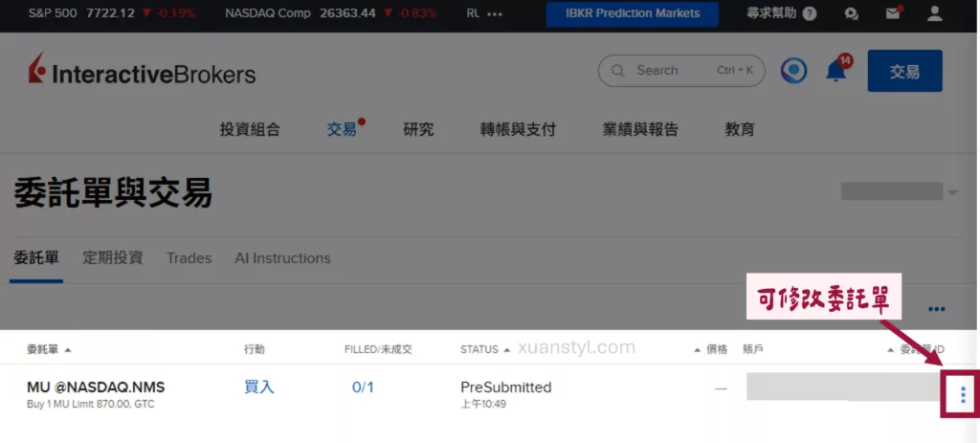Focus the Search field

(681, 71)
